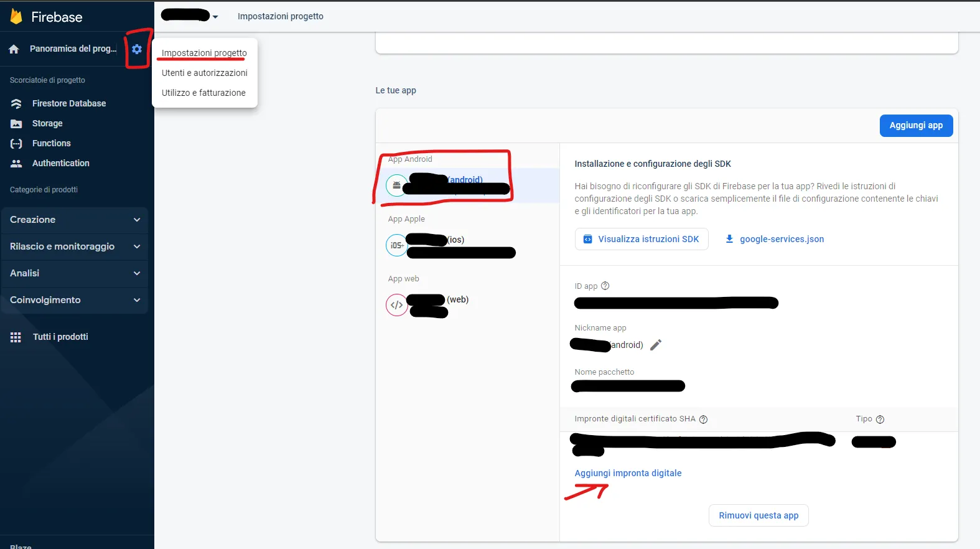Click the all products grid icon
The width and height of the screenshot is (980, 549).
16,337
